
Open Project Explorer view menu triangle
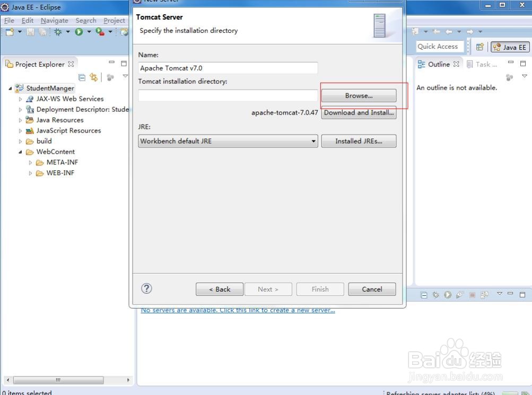tap(126, 76)
